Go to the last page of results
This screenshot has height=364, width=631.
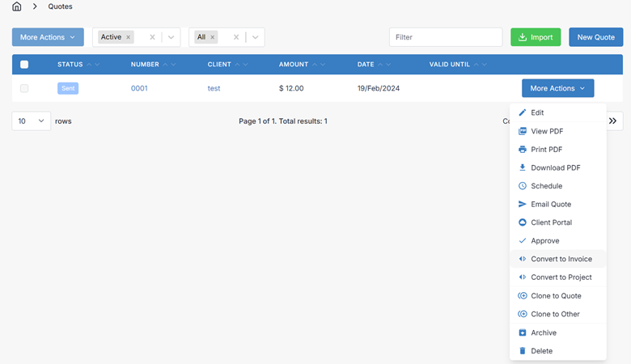[613, 121]
